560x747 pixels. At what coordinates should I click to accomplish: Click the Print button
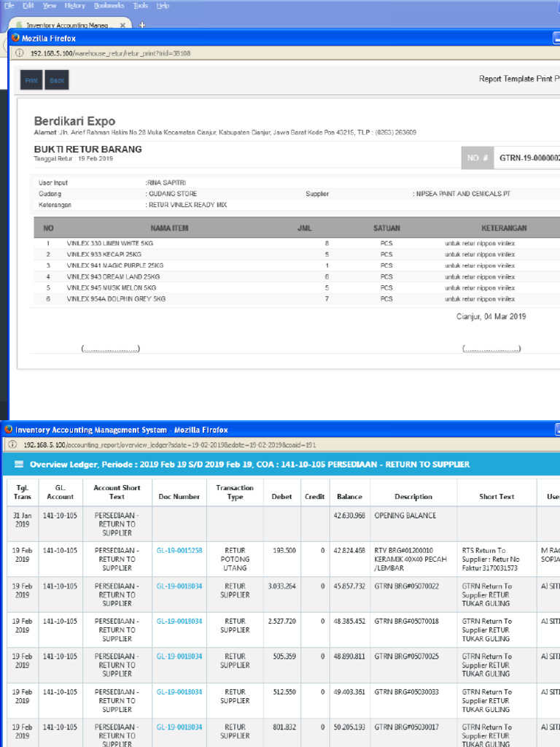click(31, 80)
